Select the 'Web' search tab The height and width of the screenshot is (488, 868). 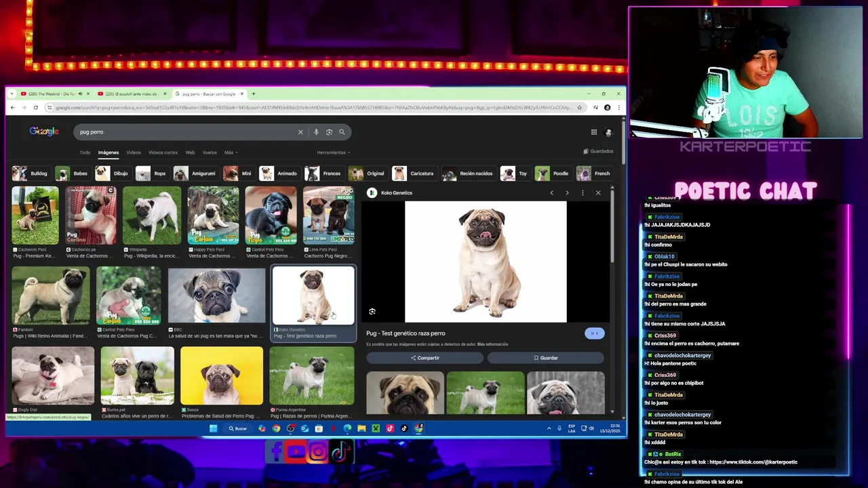(x=190, y=152)
